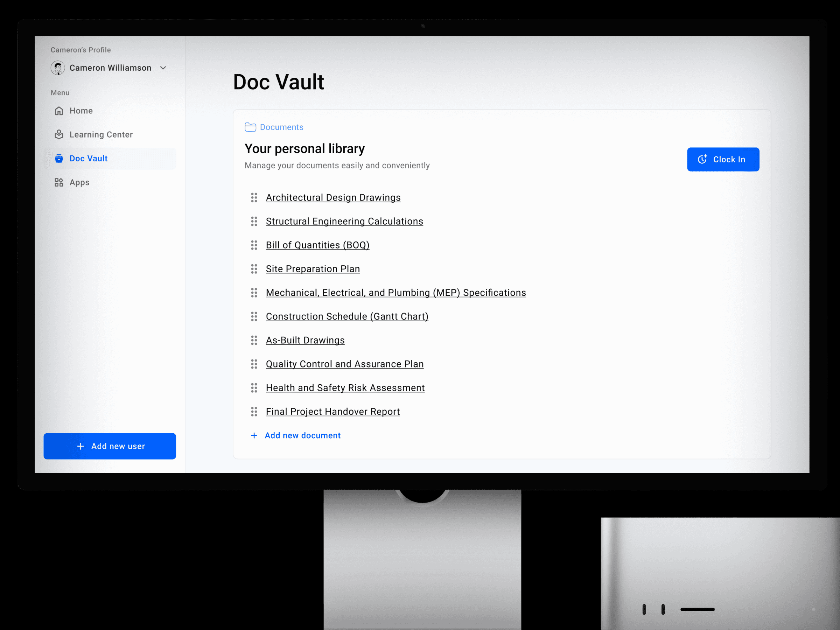Viewport: 840px width, 630px height.
Task: Grab the drag handle for As-Built Drawings
Action: tap(254, 340)
